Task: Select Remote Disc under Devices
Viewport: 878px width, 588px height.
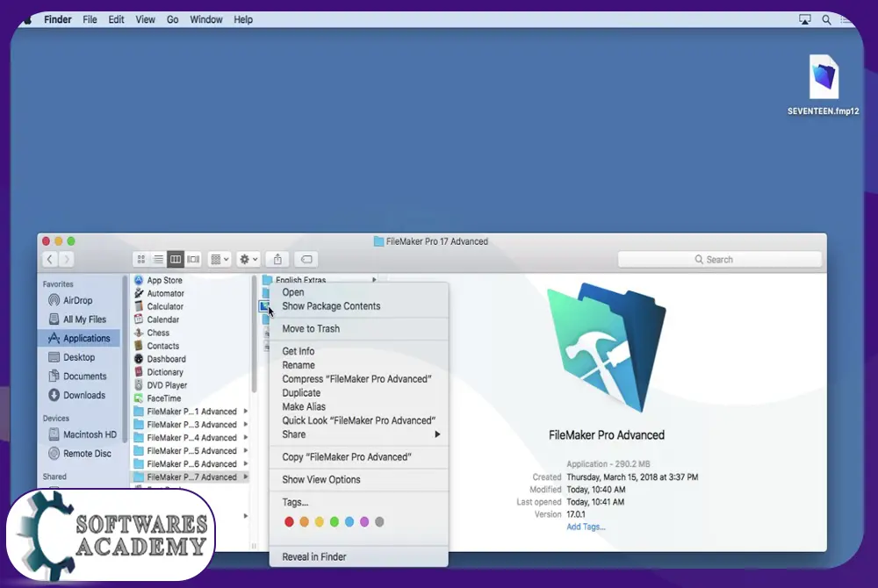Action: click(80, 454)
